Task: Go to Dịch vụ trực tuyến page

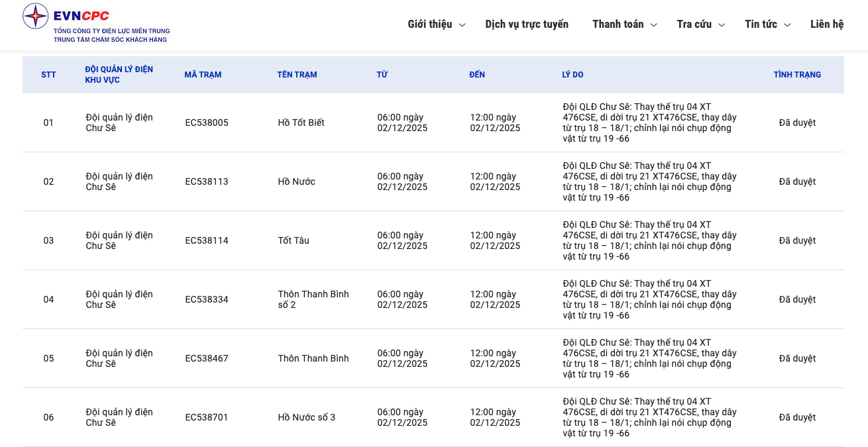Action: click(527, 25)
